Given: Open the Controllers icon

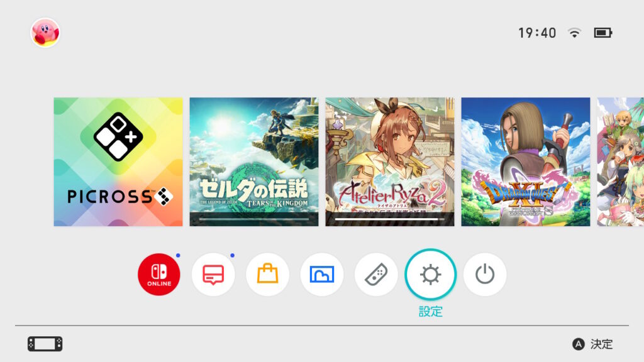Looking at the screenshot, I should 376,274.
